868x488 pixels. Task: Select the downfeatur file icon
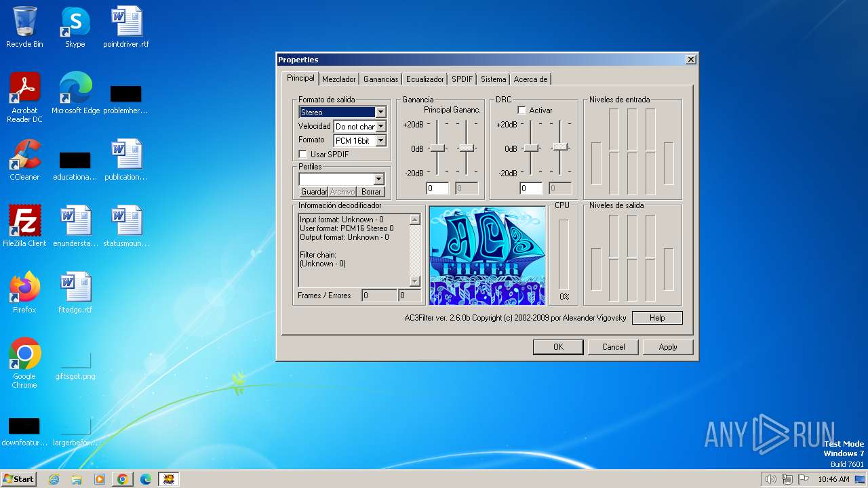click(x=24, y=432)
